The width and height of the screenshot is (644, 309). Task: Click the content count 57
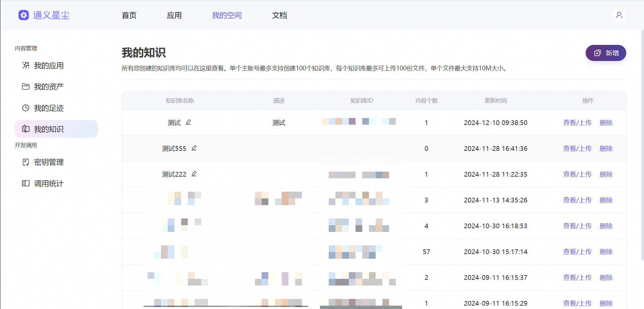coord(426,252)
